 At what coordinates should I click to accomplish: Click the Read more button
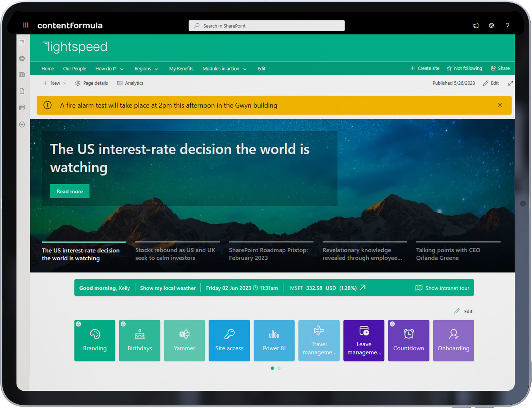[x=69, y=191]
